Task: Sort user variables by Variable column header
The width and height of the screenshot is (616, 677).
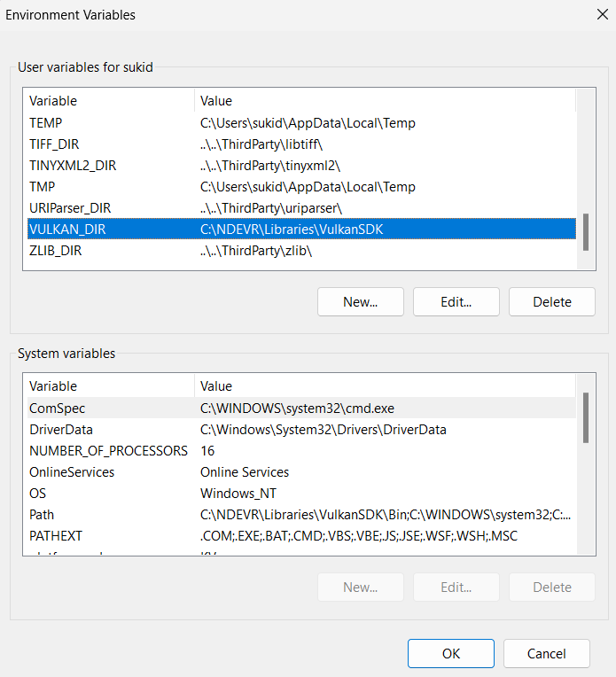Action: click(x=106, y=101)
